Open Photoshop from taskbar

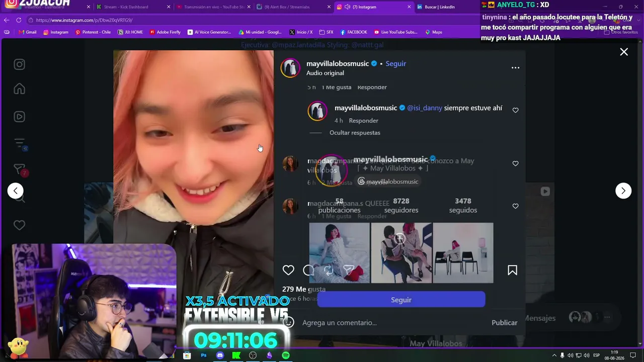point(204,355)
